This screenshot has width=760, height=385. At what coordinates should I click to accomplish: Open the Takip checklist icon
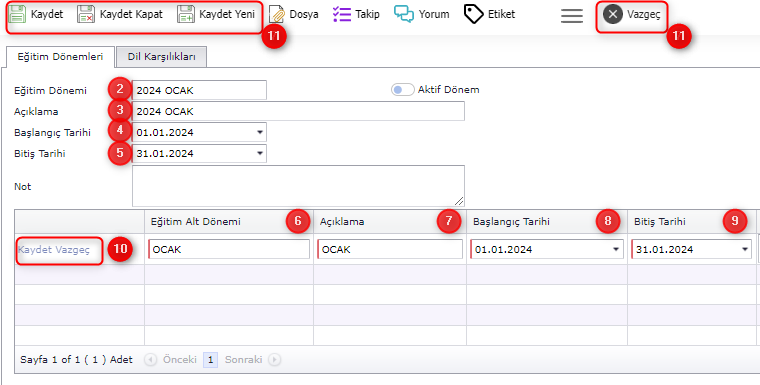[x=342, y=14]
